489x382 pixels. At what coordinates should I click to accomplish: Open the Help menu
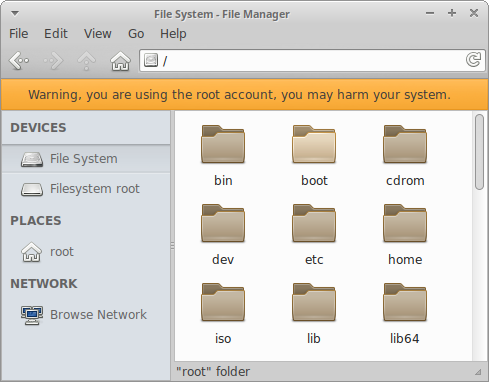point(173,34)
